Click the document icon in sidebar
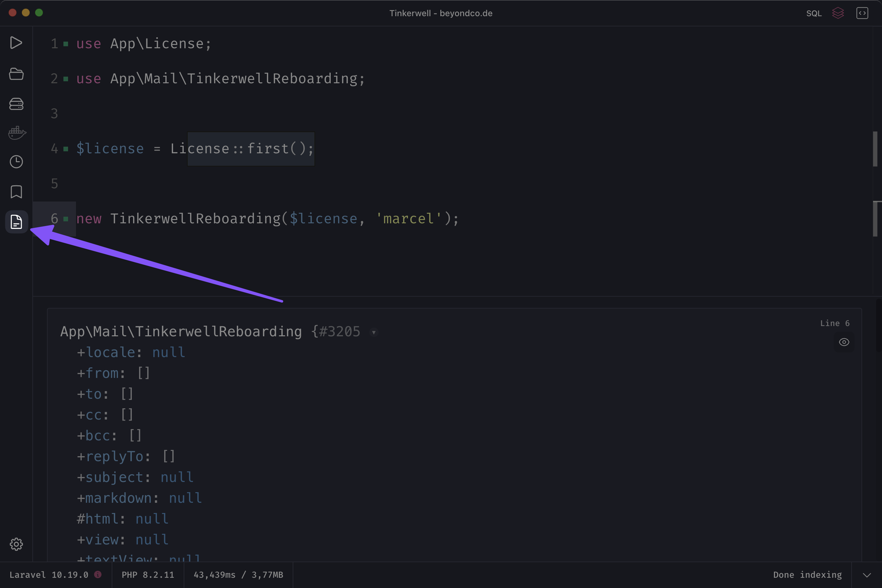This screenshot has width=882, height=588. click(x=16, y=222)
